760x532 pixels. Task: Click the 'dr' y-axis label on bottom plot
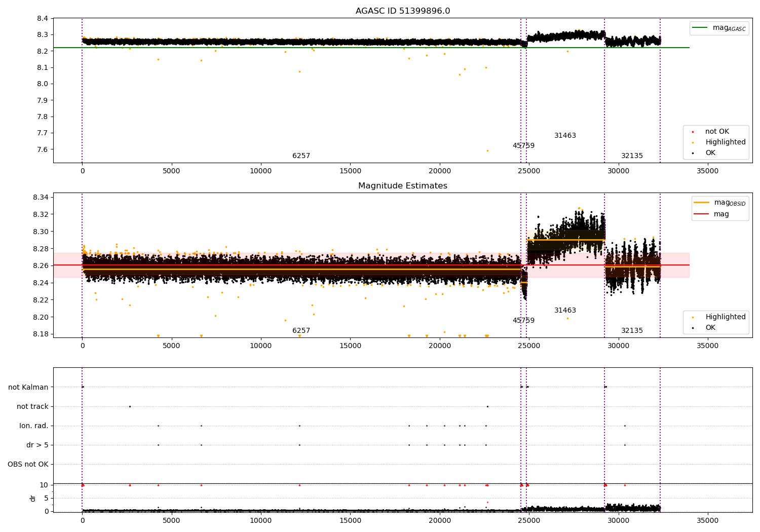33,498
